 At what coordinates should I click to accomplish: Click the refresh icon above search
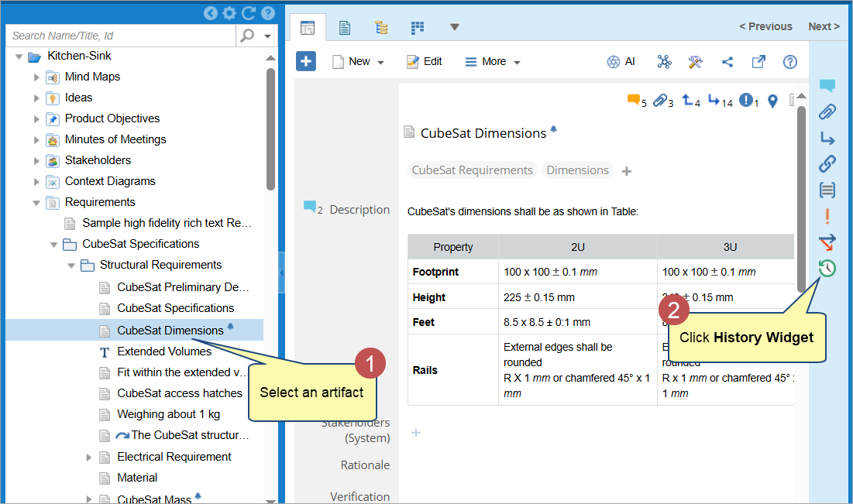pos(249,13)
